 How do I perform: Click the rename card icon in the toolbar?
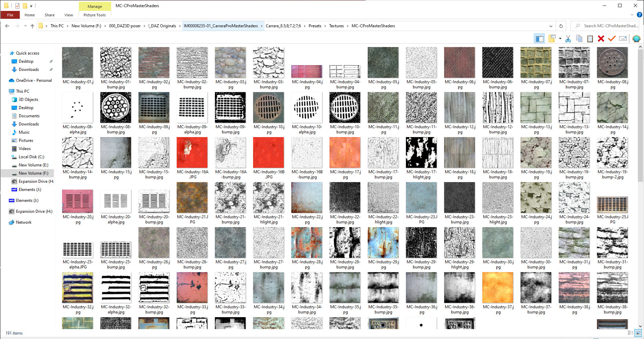point(623,39)
